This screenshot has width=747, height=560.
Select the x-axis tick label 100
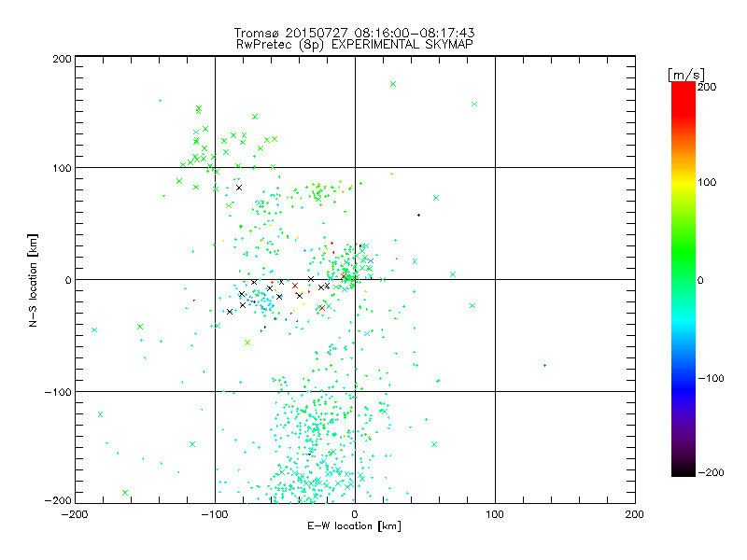point(495,513)
